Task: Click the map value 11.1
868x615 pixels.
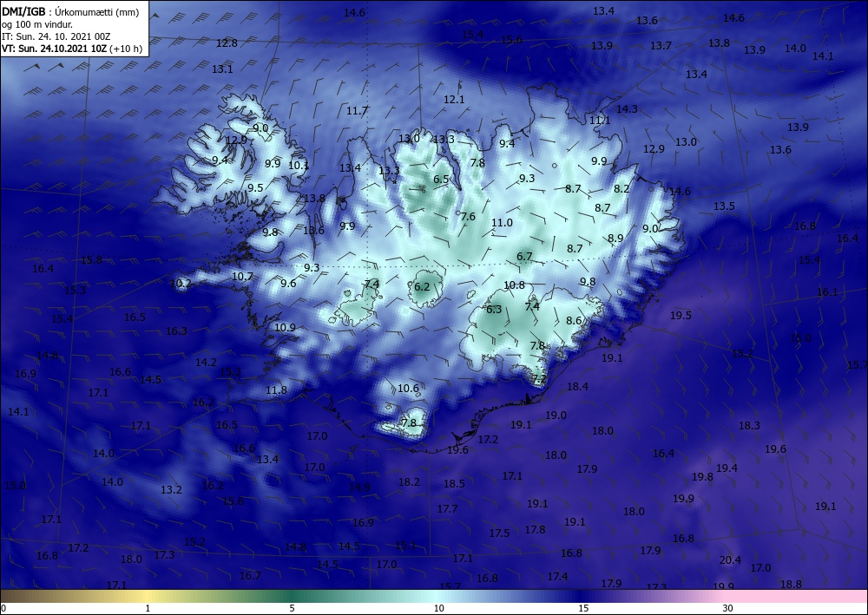Action: [600, 120]
